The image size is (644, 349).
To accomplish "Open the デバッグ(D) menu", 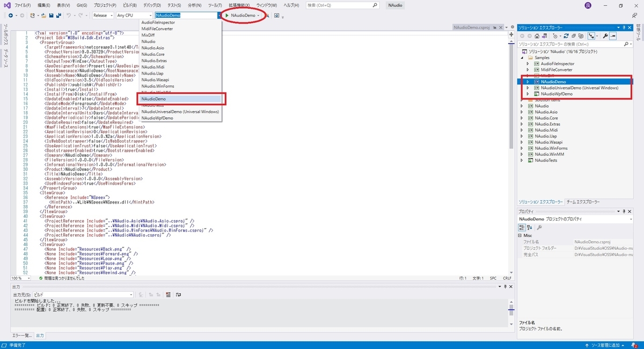I will 152,5.
